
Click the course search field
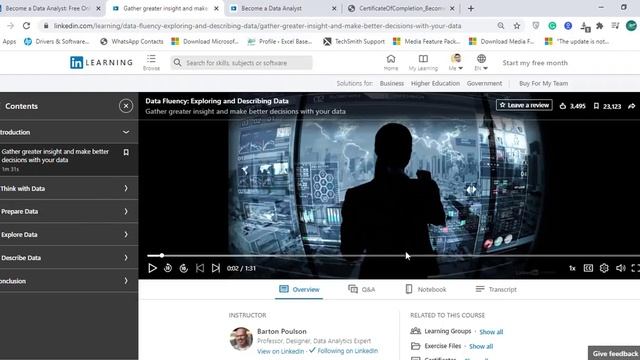tap(242, 63)
